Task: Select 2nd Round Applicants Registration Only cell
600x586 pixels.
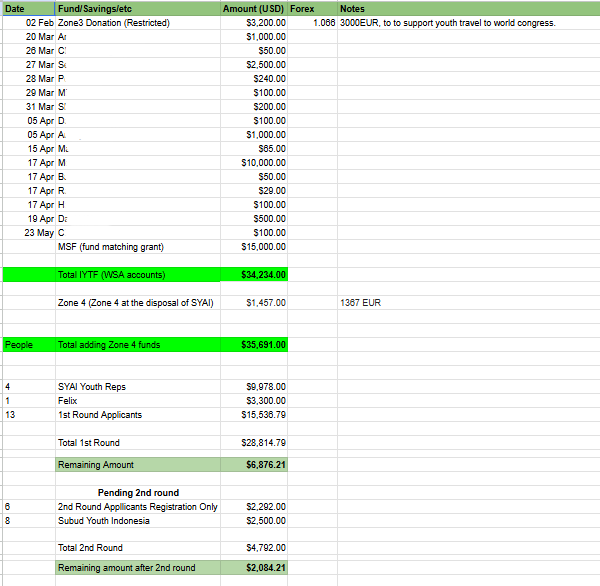Action: click(x=138, y=507)
